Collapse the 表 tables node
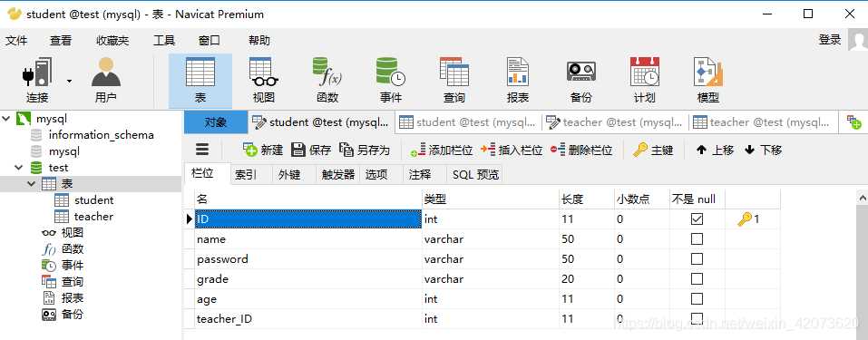 (31, 183)
